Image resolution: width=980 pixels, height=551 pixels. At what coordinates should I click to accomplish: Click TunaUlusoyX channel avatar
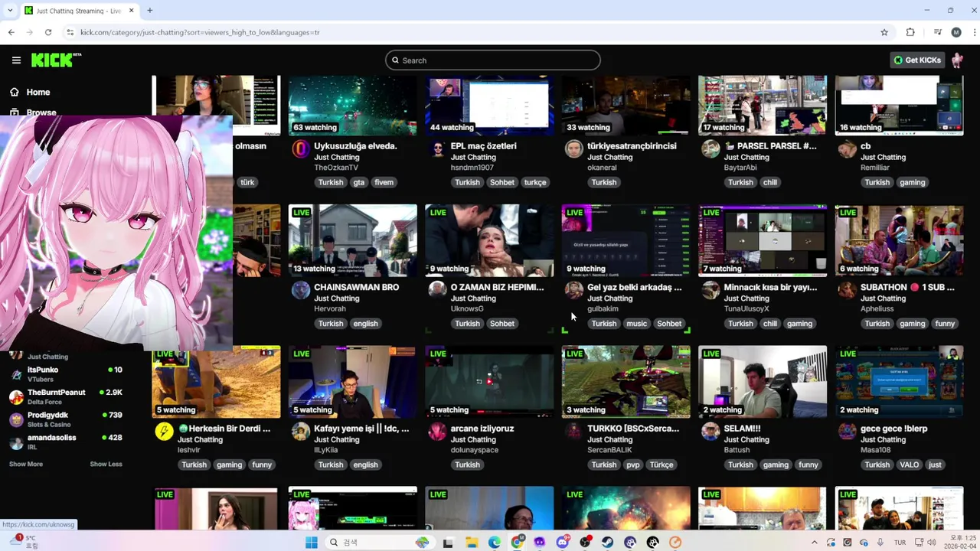(710, 290)
